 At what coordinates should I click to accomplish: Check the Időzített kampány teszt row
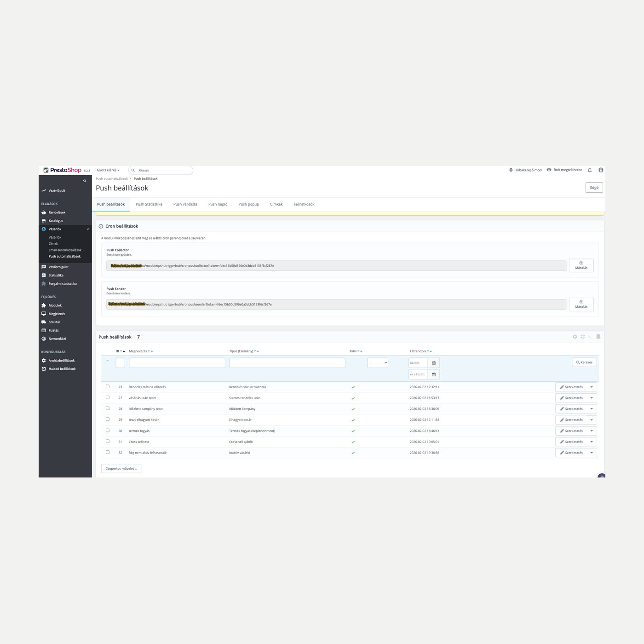coord(108,408)
